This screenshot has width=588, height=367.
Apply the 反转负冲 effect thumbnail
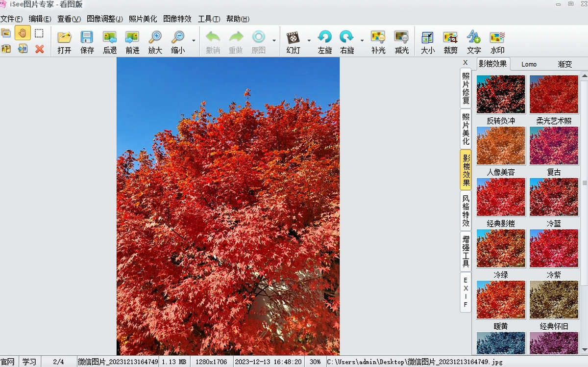click(501, 94)
